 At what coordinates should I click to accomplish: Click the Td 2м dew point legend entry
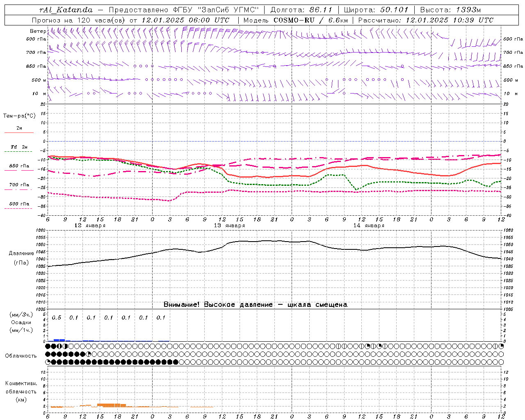click(x=19, y=147)
